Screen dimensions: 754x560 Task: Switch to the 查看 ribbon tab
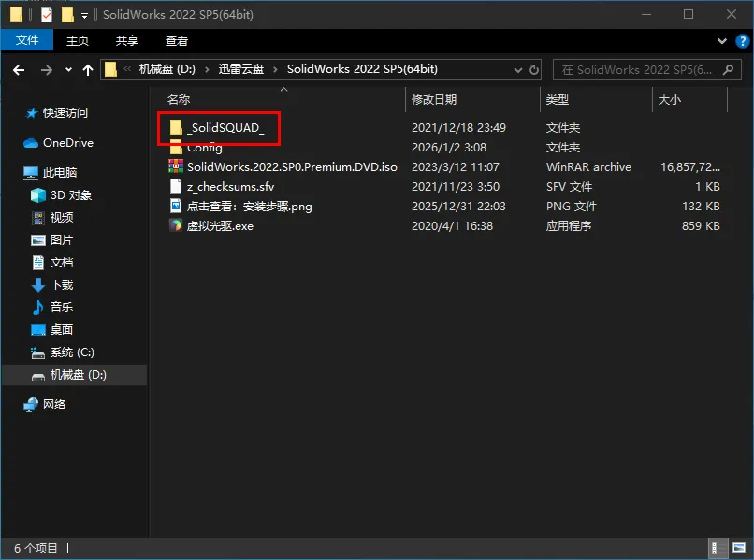177,40
